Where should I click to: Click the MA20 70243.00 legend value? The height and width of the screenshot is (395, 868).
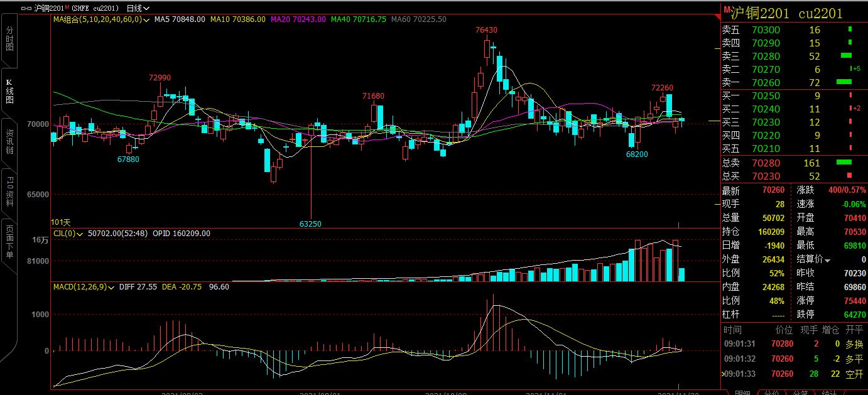coord(298,19)
